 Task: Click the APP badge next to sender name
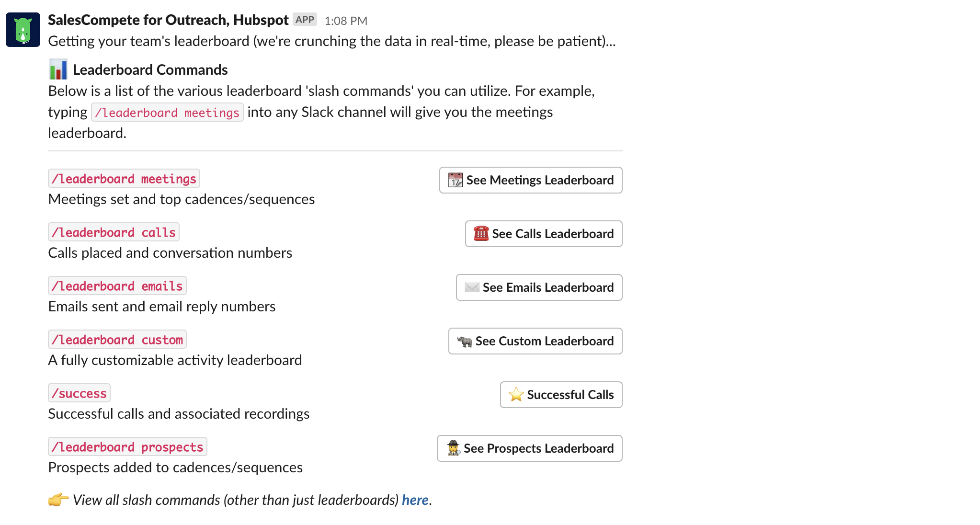pyautogui.click(x=305, y=20)
